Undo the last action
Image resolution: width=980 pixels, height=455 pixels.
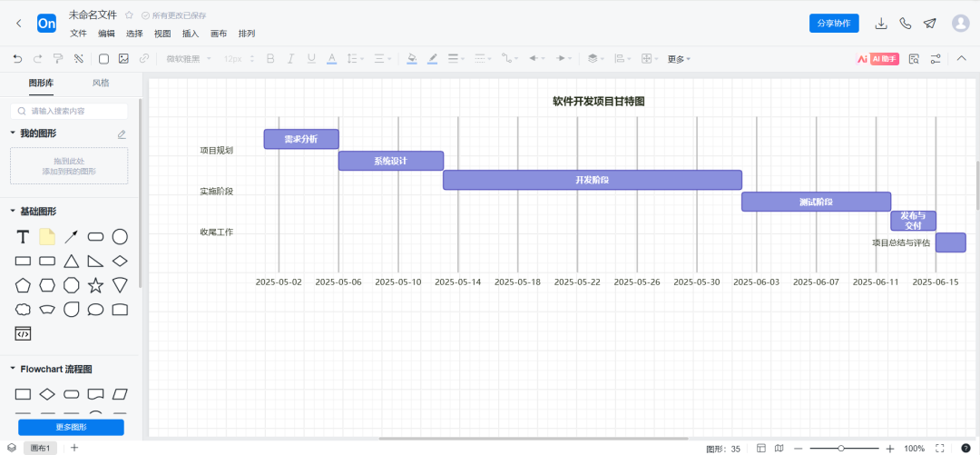[17, 59]
